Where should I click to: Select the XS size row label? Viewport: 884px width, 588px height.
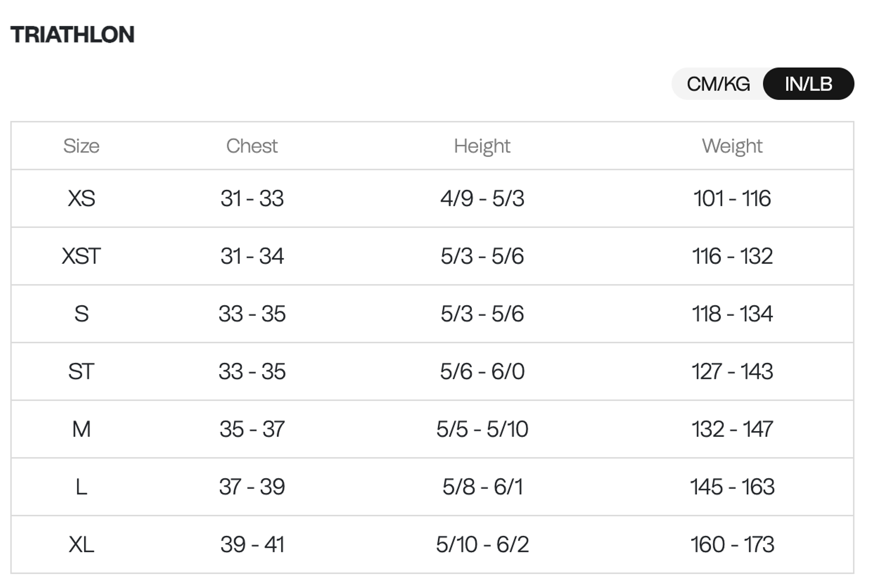click(81, 198)
